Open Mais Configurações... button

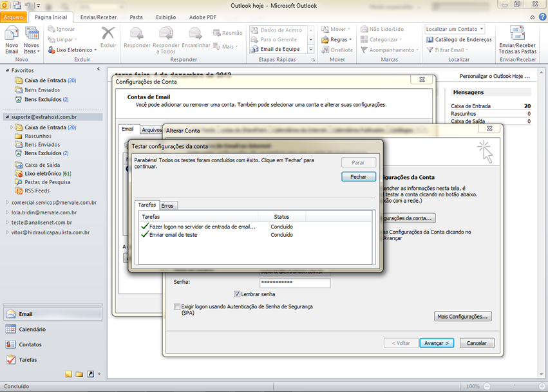(463, 317)
